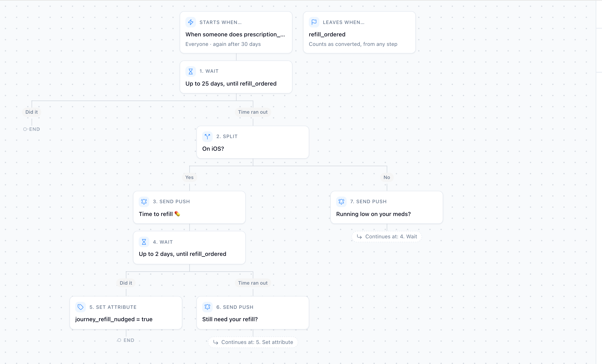Select the 'Time ran out' label below step 4

click(x=253, y=283)
